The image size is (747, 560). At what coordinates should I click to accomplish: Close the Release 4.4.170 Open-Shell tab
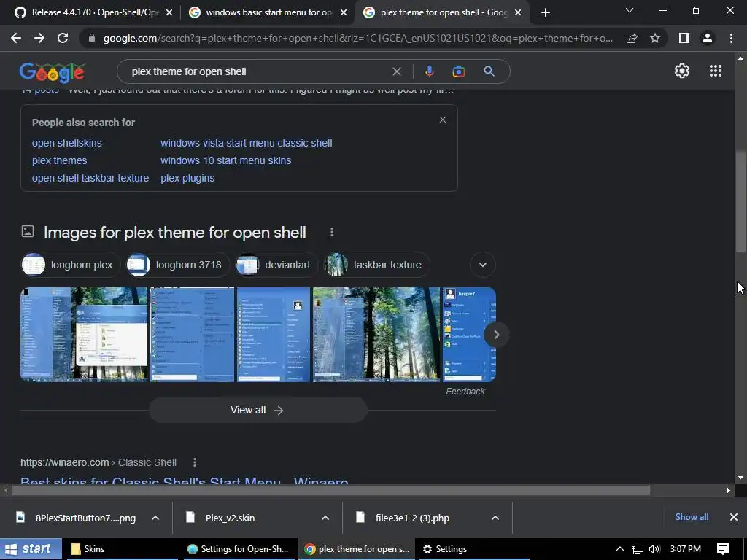(x=169, y=13)
